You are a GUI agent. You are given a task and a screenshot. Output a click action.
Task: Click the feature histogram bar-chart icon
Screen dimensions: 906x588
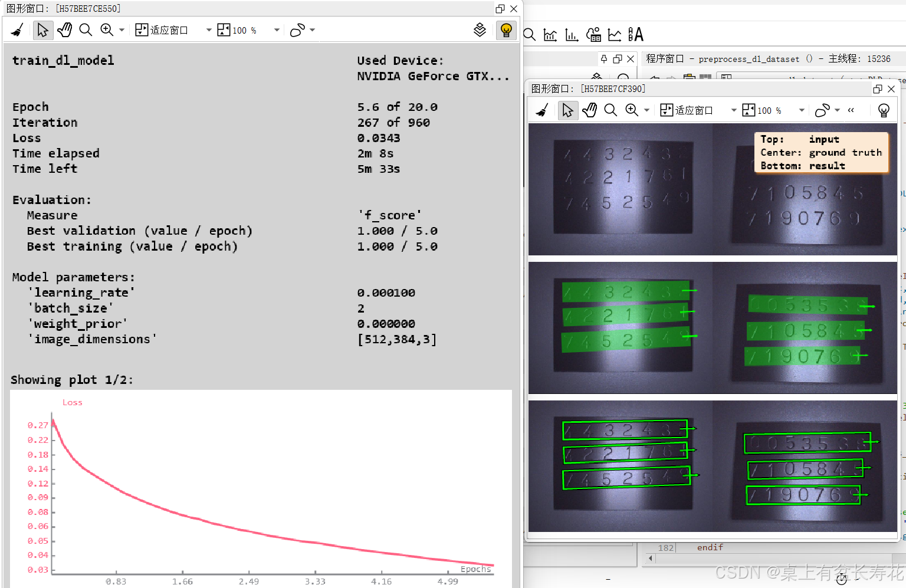coord(571,34)
